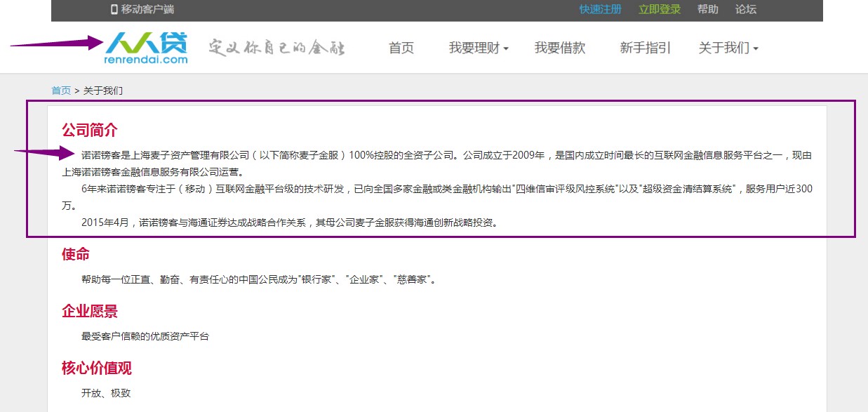Click the mobile phone icon in top bar
Screen dimensions: 868x412
pos(114,9)
